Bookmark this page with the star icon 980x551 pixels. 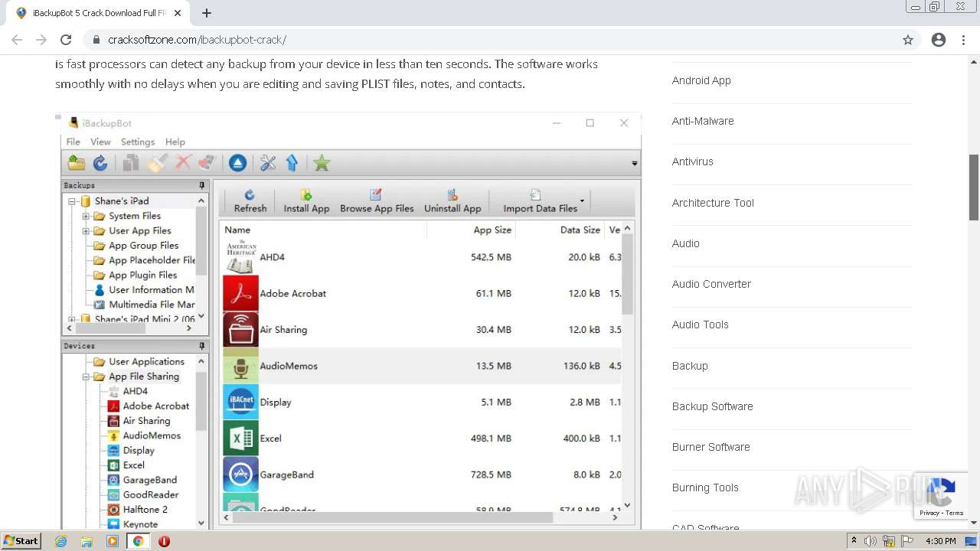point(908,40)
